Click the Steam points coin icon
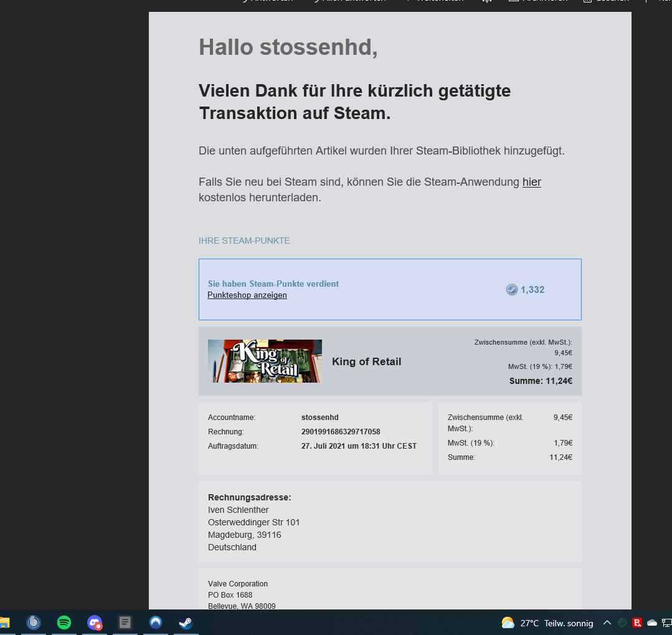This screenshot has height=635, width=672. point(512,290)
